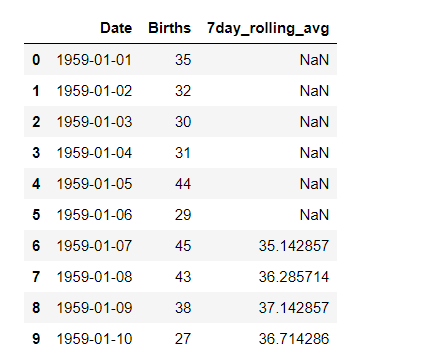Select the Births value 38
Screen dimensions: 445x362
(183, 308)
